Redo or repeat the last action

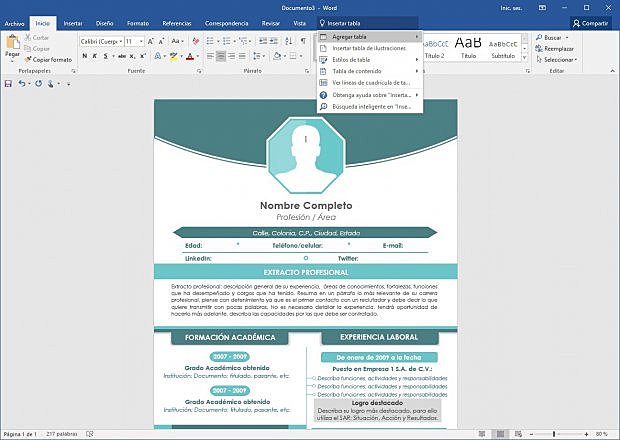click(x=38, y=83)
